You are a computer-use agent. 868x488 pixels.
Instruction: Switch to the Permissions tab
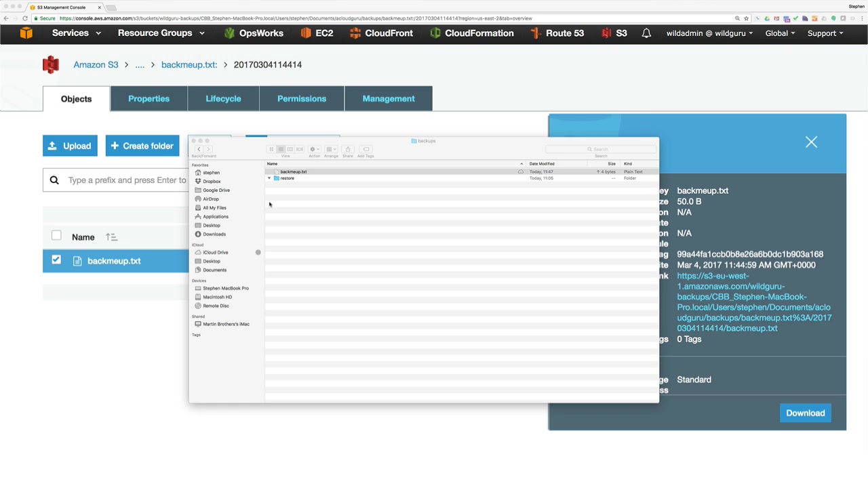302,99
